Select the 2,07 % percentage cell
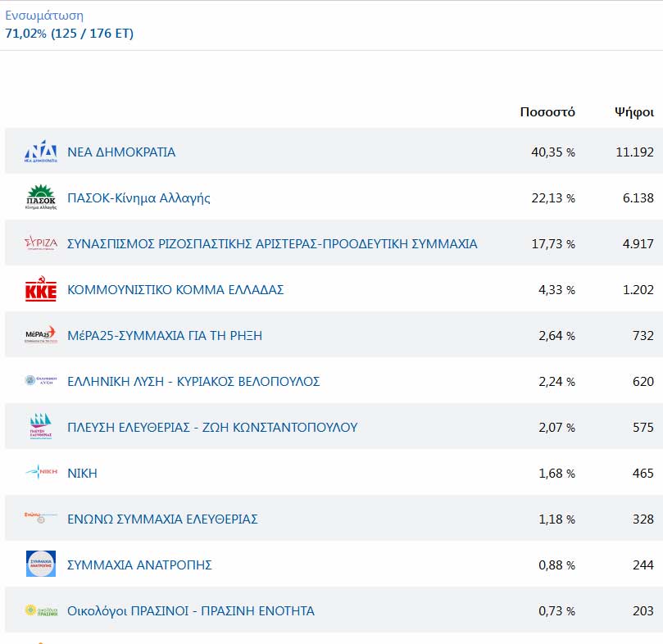 pos(556,427)
